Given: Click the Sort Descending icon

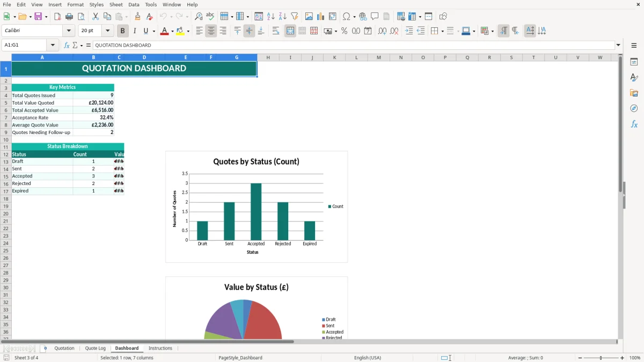Looking at the screenshot, I should (283, 17).
